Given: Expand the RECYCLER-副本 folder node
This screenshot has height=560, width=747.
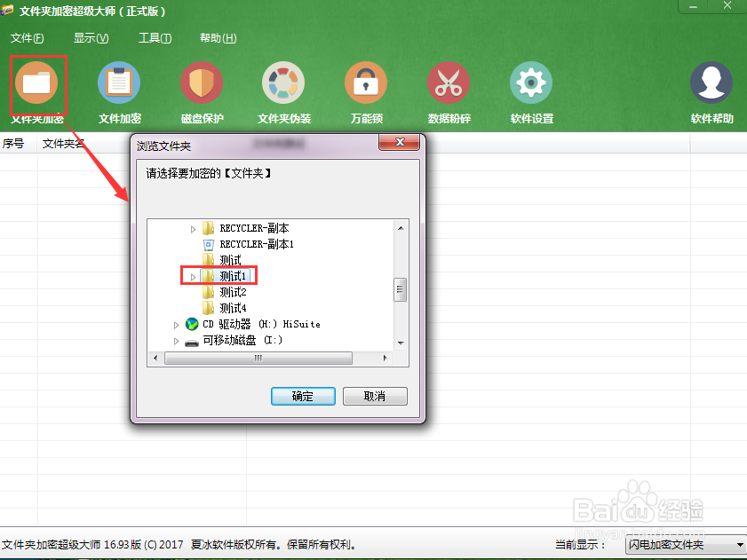Looking at the screenshot, I should tap(193, 229).
